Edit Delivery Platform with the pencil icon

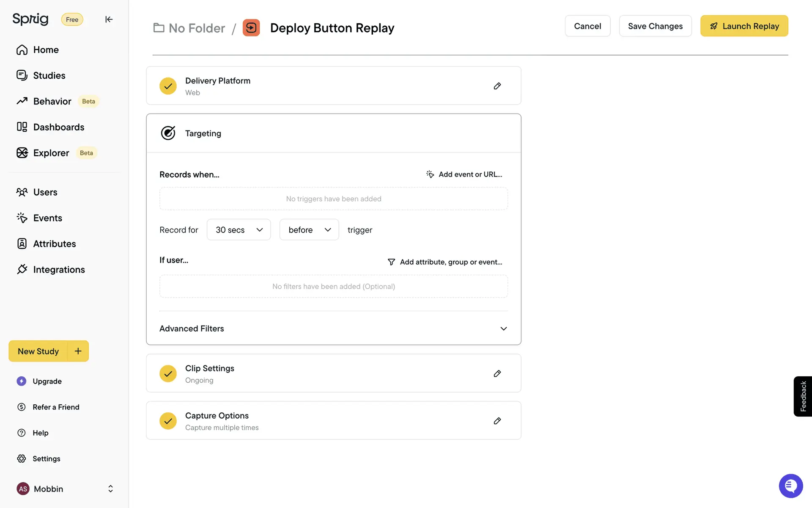pos(497,86)
